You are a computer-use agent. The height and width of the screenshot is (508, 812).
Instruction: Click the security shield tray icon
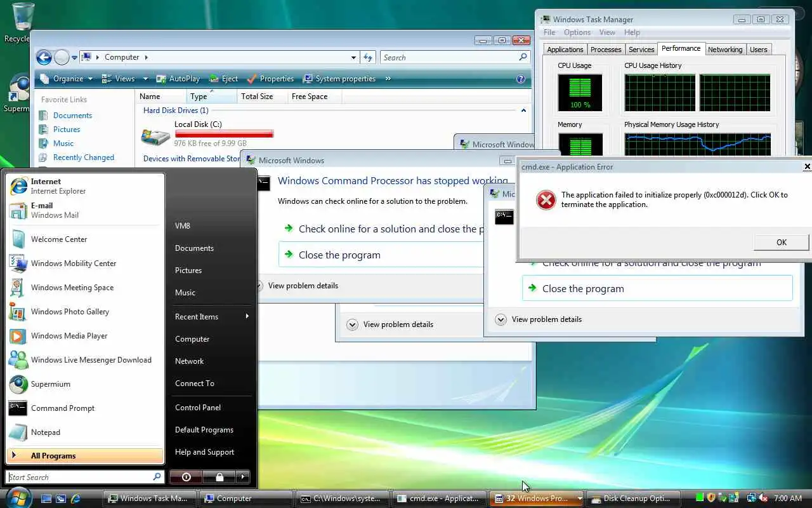(711, 498)
